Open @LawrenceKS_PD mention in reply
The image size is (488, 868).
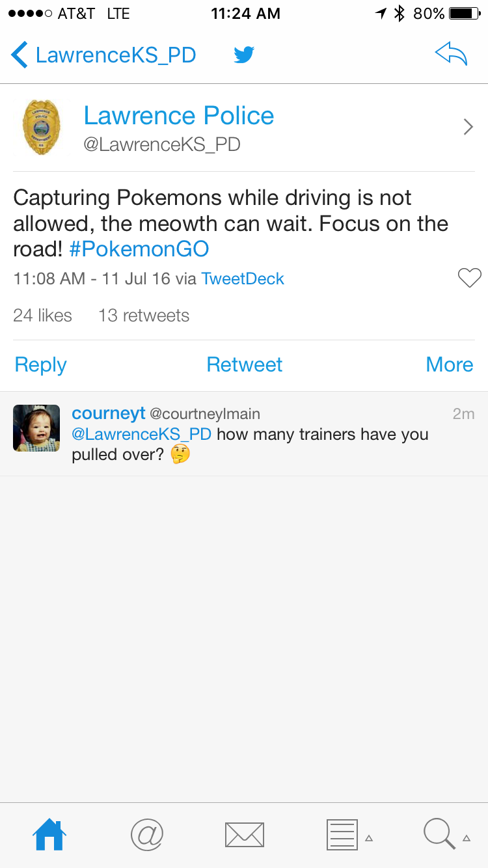(x=141, y=434)
